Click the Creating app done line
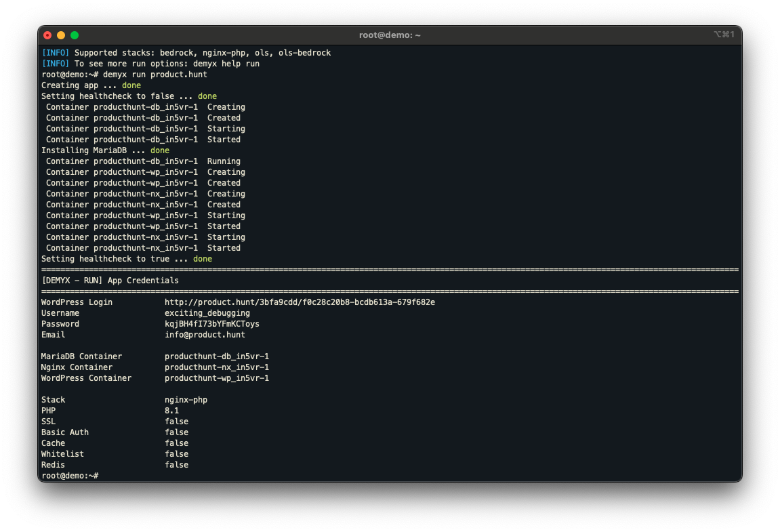 (x=91, y=85)
